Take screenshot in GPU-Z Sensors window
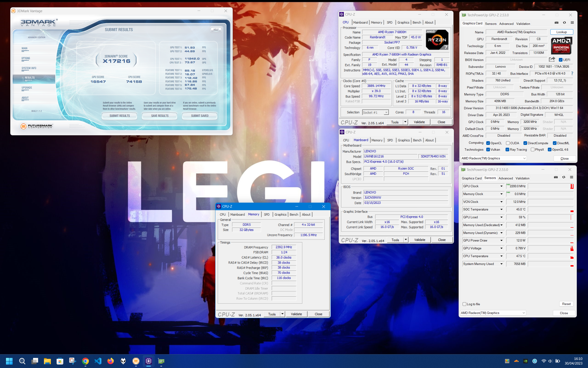The image size is (588, 368). tap(556, 177)
